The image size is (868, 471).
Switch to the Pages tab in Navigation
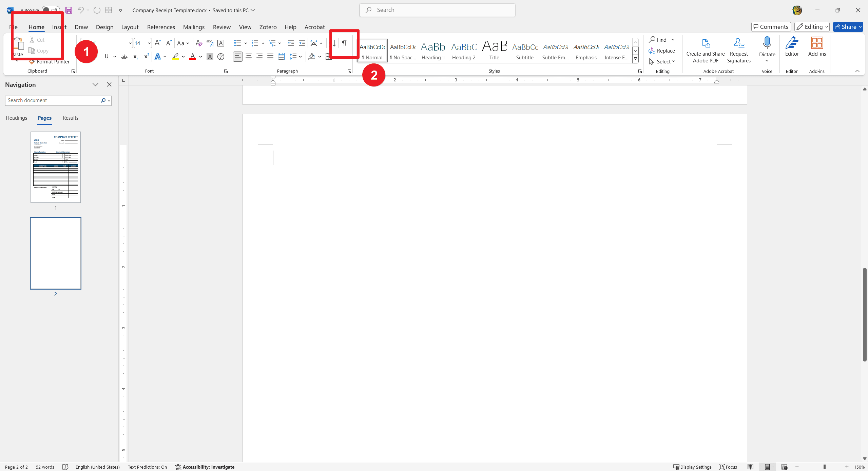point(44,118)
